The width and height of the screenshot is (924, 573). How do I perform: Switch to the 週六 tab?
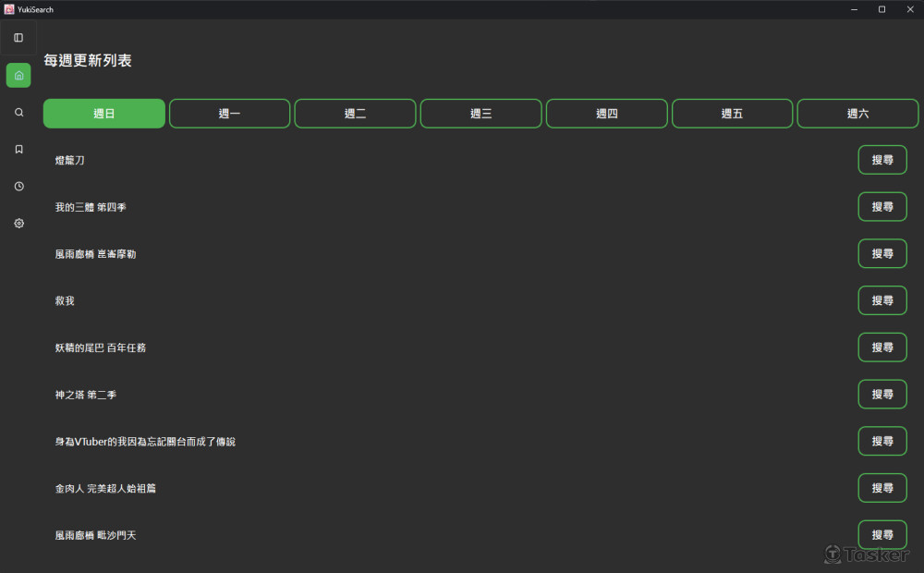click(x=857, y=114)
